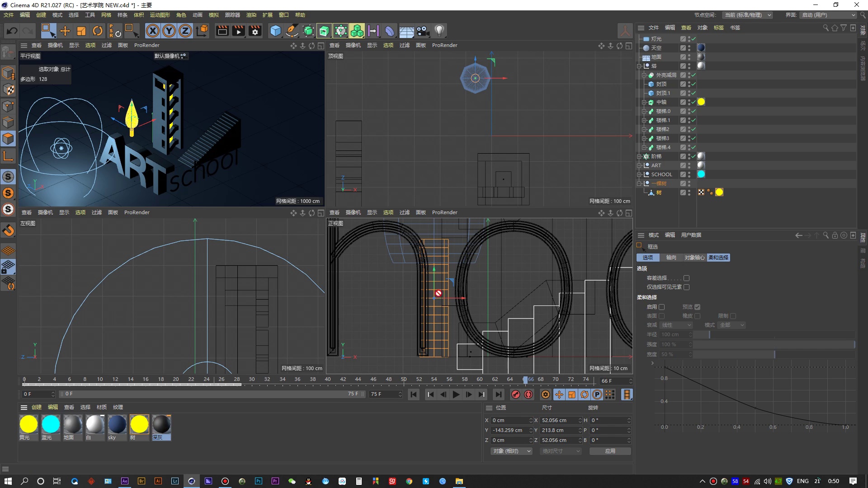This screenshot has width=868, height=488.
Task: Switch to the 对象轴心 tab
Action: (694, 258)
